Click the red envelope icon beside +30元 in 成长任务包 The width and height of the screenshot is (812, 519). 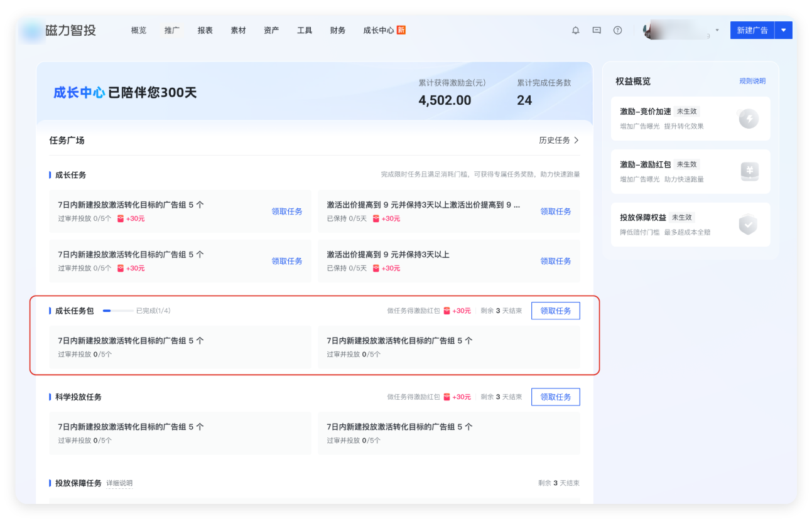pyautogui.click(x=447, y=310)
